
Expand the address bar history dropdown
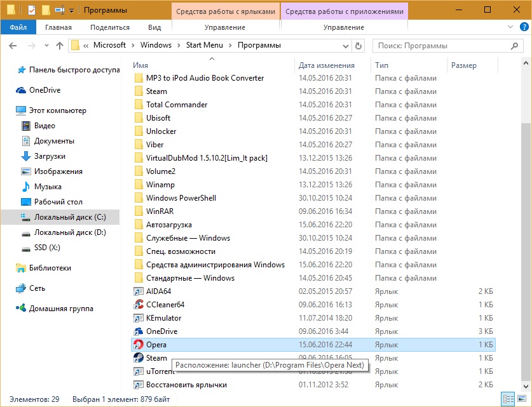coord(345,46)
